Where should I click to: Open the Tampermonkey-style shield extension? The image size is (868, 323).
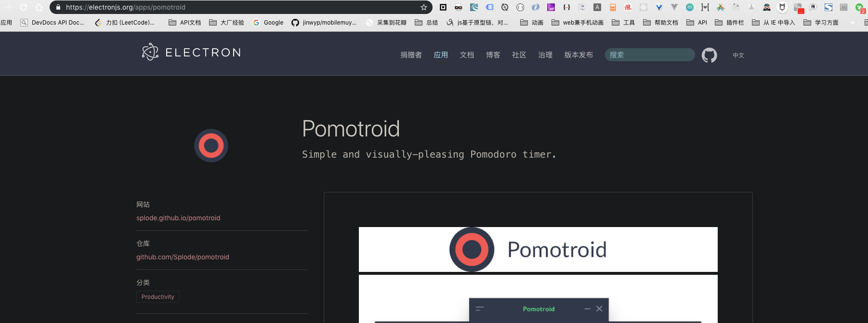click(x=782, y=7)
